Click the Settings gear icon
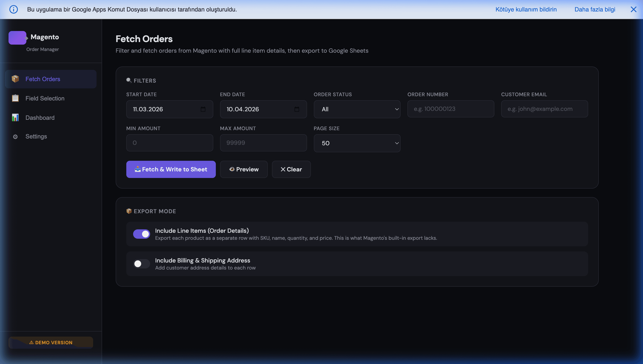Image resolution: width=643 pixels, height=364 pixels. (x=15, y=137)
